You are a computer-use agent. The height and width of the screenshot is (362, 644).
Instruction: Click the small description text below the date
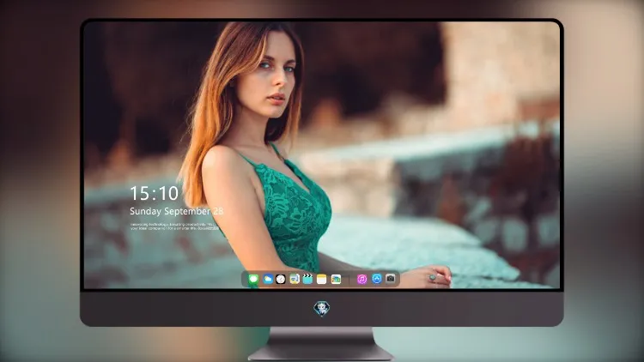pyautogui.click(x=174, y=226)
